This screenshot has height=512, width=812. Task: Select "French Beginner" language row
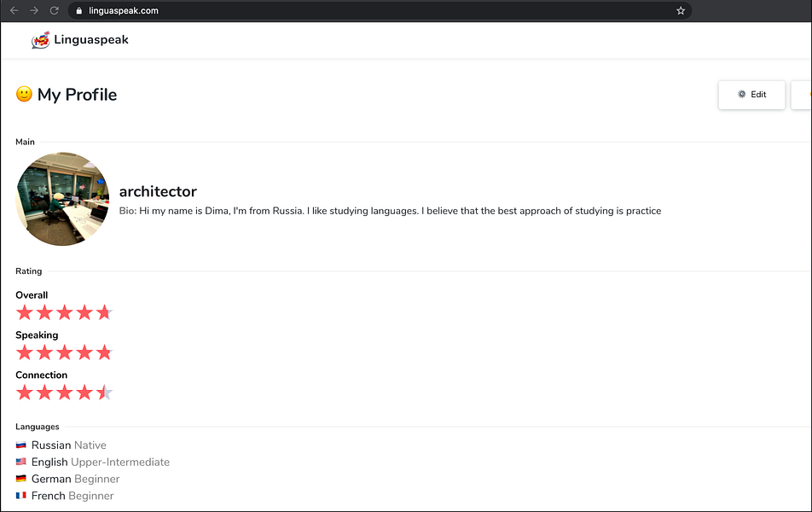point(65,496)
